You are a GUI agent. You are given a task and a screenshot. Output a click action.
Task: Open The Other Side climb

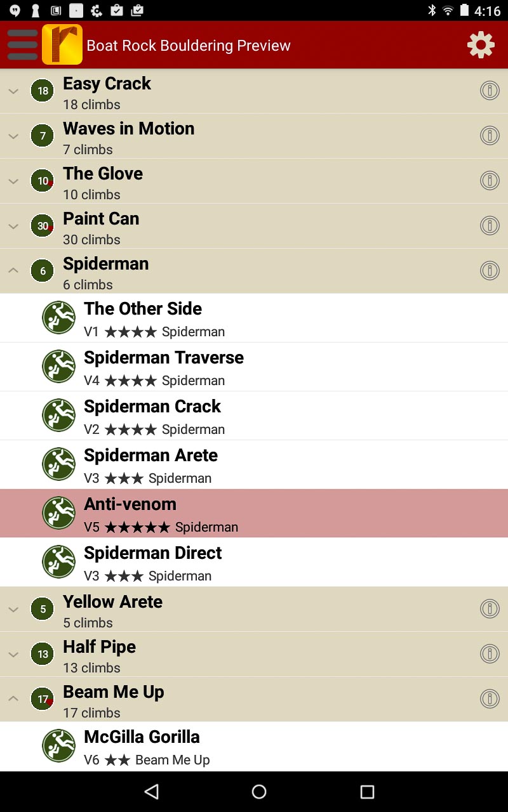click(254, 318)
